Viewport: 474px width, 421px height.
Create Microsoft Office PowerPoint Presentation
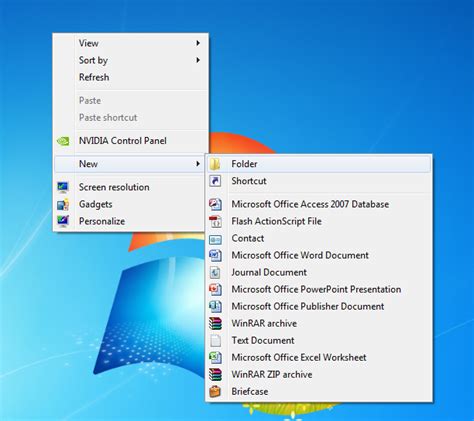click(x=319, y=289)
